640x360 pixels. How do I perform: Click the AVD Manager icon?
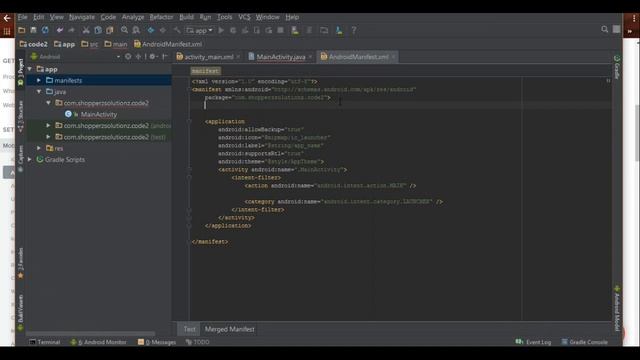(x=295, y=30)
